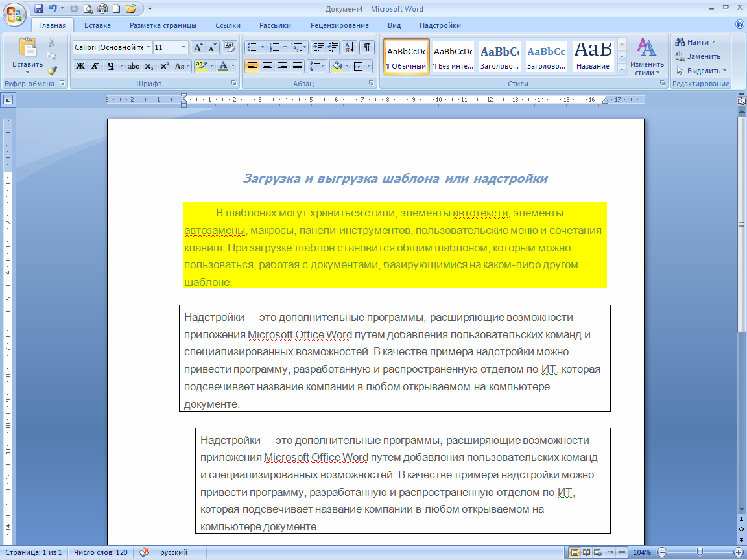This screenshot has width=747, height=560.
Task: Open the line spacing dropdown
Action: click(x=317, y=66)
